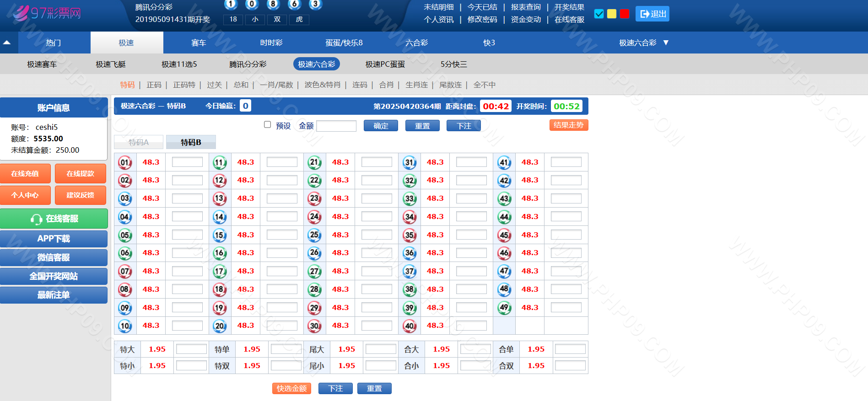
Task: Toggle the blue theme checkbox
Action: 598,14
